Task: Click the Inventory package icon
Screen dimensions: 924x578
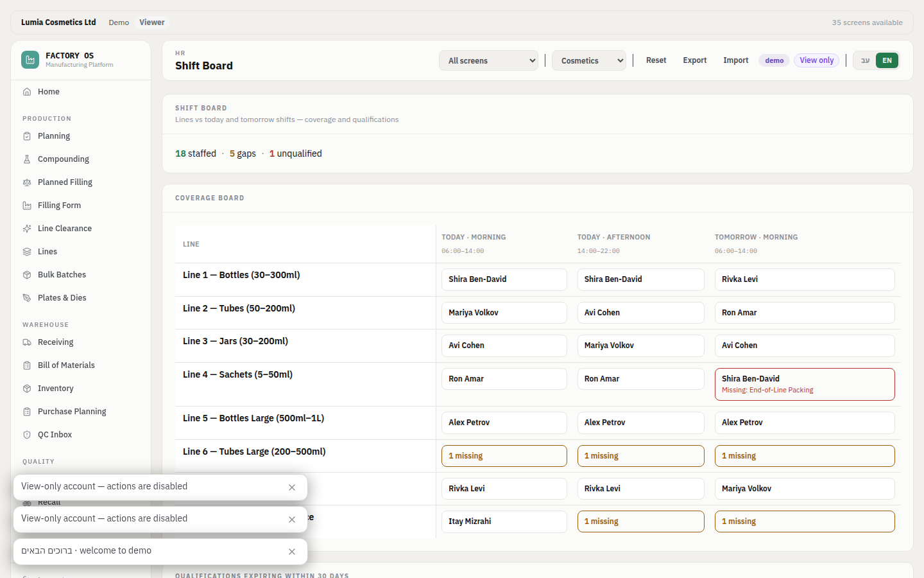Action: point(27,389)
